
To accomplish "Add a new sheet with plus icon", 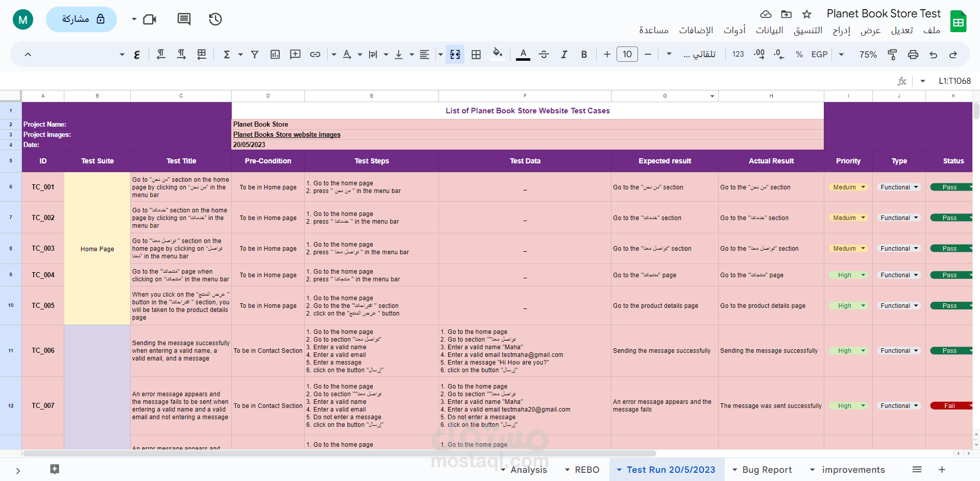I will pos(942,469).
